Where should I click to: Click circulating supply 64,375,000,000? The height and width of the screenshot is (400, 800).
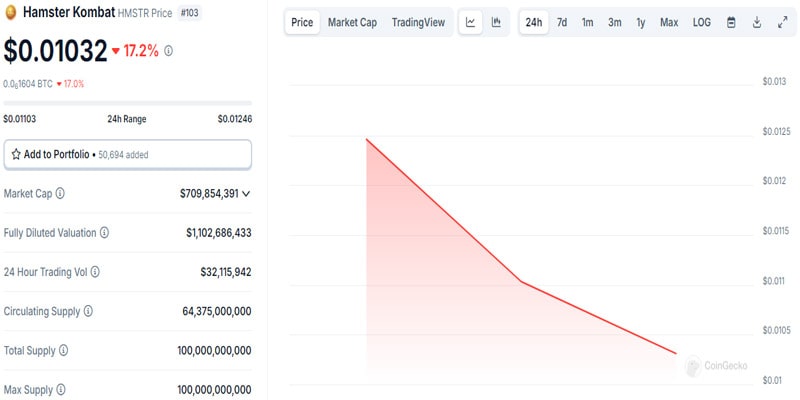217,311
